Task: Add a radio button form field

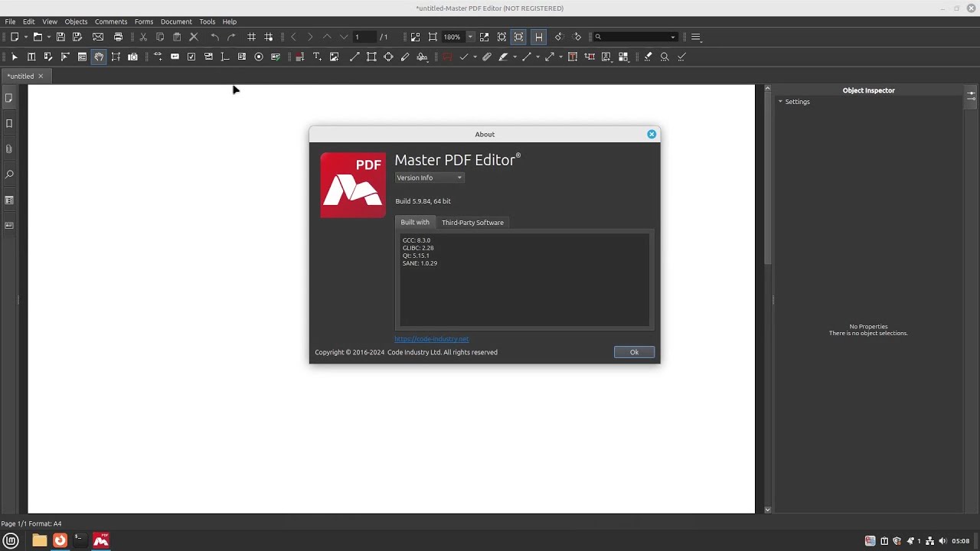Action: pyautogui.click(x=259, y=57)
